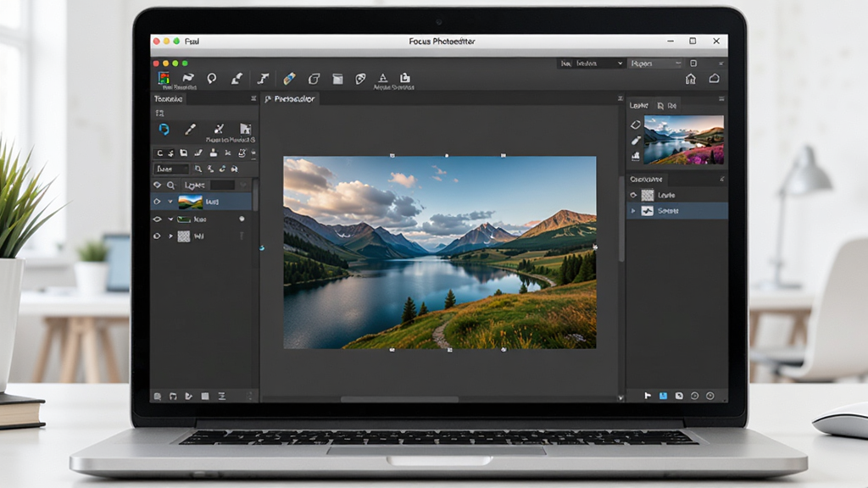Click the eraser icon beside the preview thumbnail
Viewport: 868px width, 488px height.
click(636, 125)
